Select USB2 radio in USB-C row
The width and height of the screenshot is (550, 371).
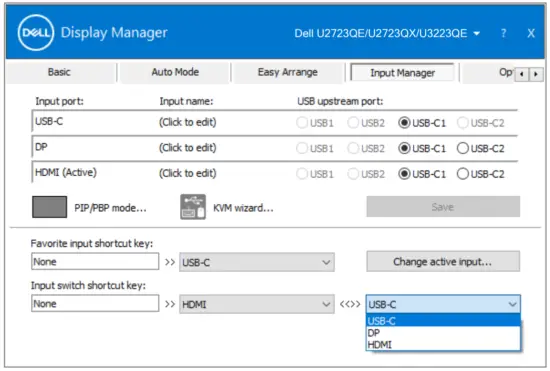click(353, 123)
